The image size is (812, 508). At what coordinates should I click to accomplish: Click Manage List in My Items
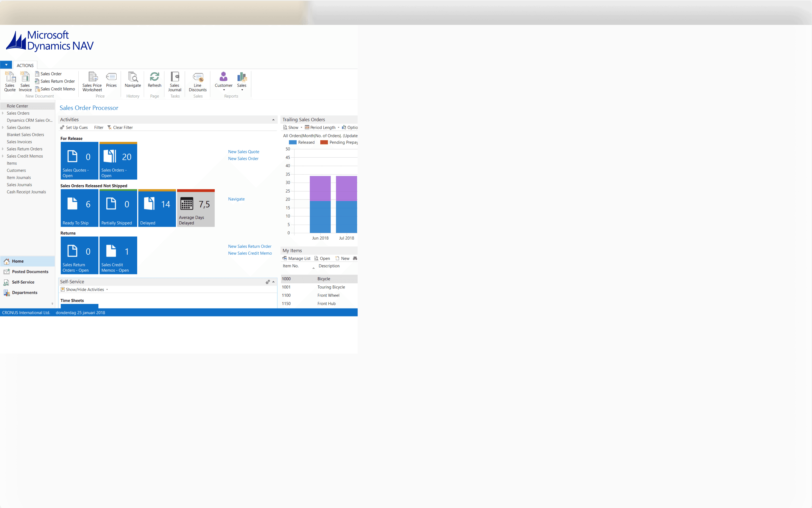tap(296, 259)
